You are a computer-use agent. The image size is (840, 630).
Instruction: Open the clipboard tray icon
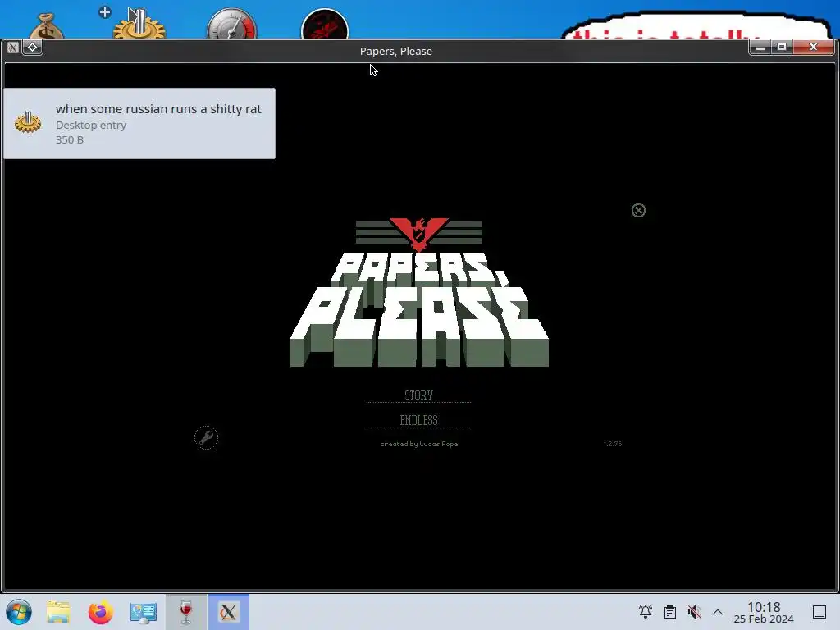tap(669, 612)
